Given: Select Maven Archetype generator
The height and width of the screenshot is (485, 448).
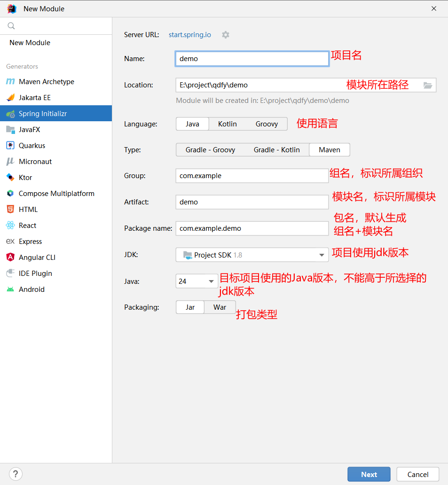Looking at the screenshot, I should pyautogui.click(x=56, y=82).
